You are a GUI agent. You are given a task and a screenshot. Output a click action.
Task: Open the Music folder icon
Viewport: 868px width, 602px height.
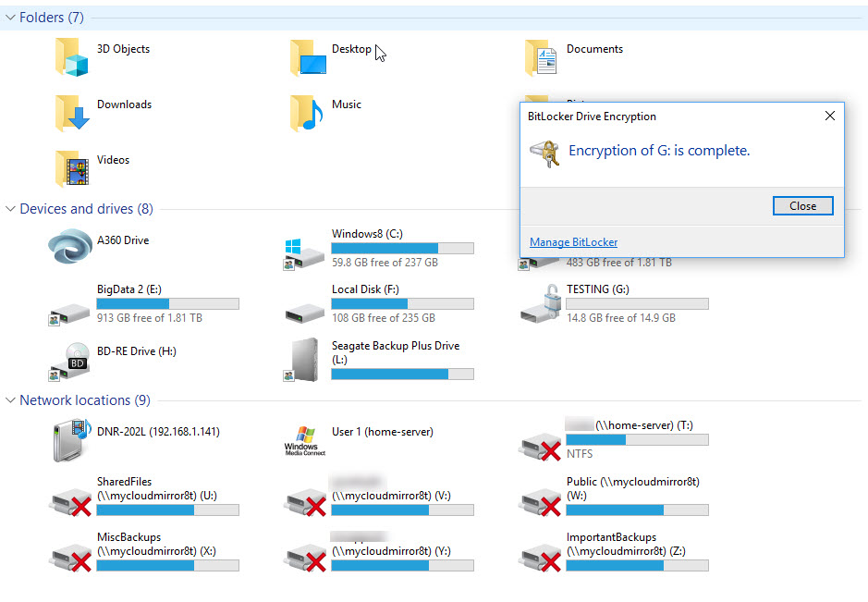(x=307, y=113)
